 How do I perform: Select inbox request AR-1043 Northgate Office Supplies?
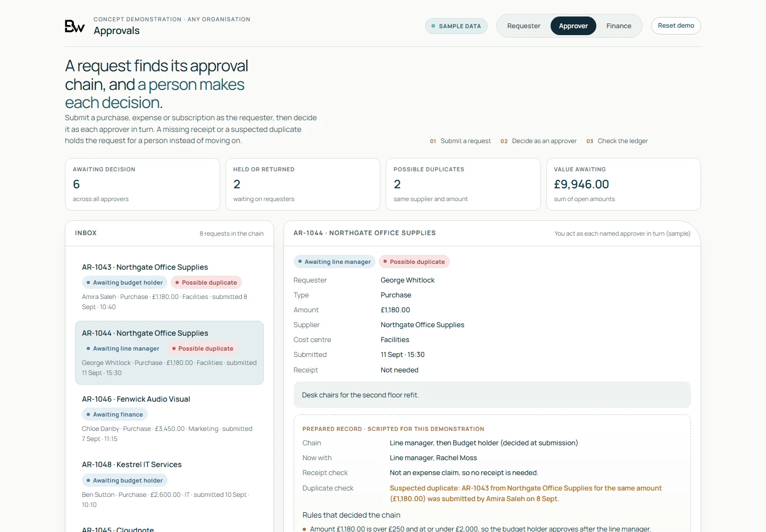pyautogui.click(x=169, y=286)
